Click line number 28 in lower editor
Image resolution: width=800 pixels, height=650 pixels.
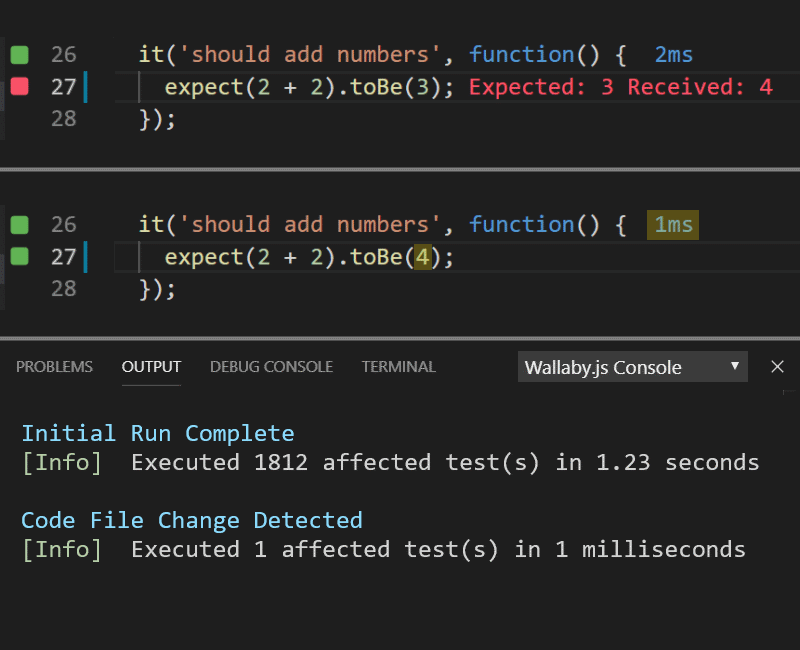(x=64, y=288)
